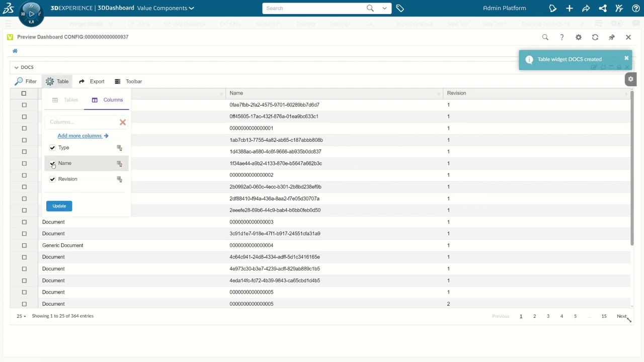The height and width of the screenshot is (362, 644).
Task: Click the preview panel search icon
Action: [545, 37]
